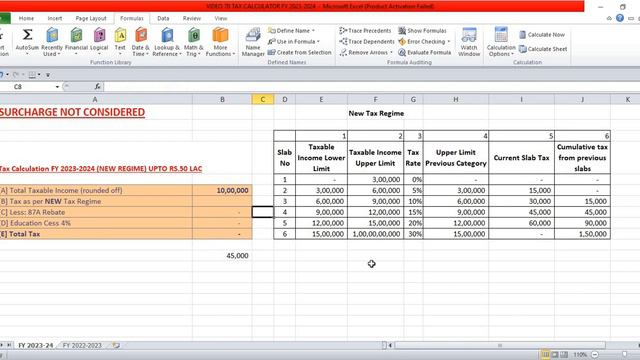Click 1,00,00,00,000 upper limit cell

click(x=375, y=234)
